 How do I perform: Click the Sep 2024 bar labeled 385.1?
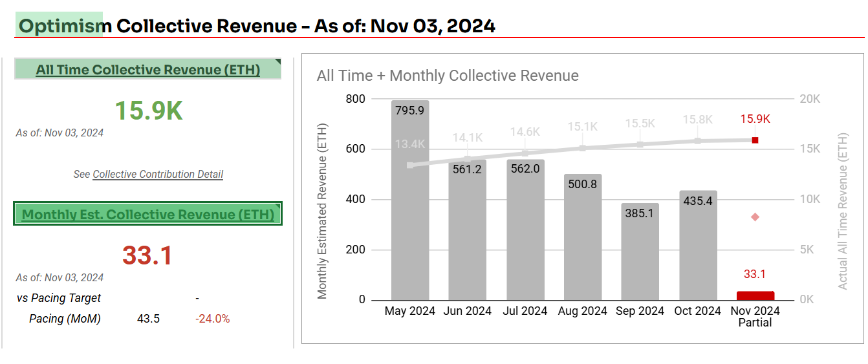coord(640,252)
